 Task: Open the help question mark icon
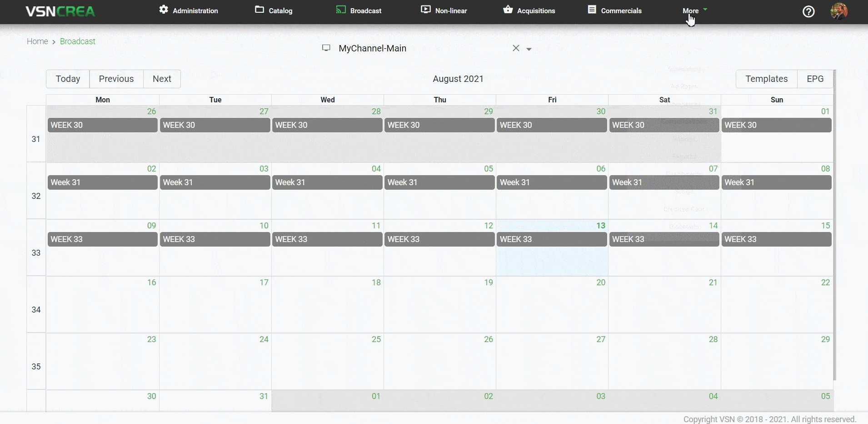(808, 11)
